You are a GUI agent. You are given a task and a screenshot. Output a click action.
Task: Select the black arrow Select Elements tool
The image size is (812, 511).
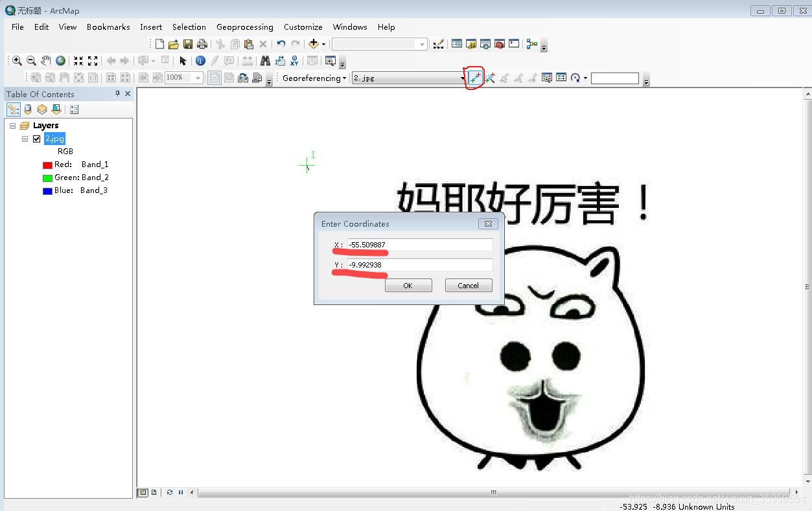183,61
